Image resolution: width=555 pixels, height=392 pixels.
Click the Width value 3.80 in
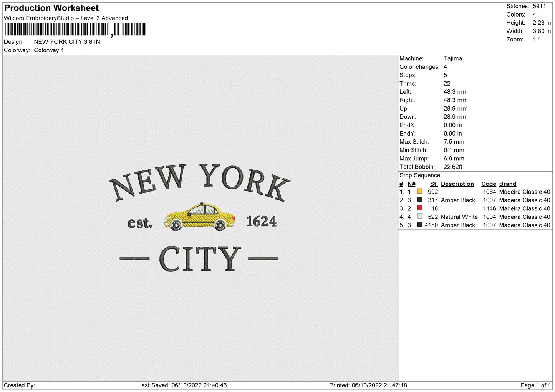(542, 31)
